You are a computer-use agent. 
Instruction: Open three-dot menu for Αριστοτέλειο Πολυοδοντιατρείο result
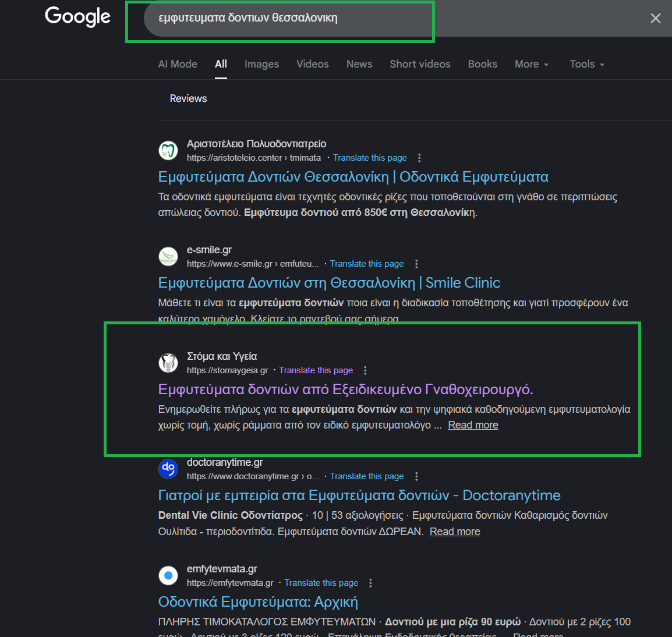[419, 158]
